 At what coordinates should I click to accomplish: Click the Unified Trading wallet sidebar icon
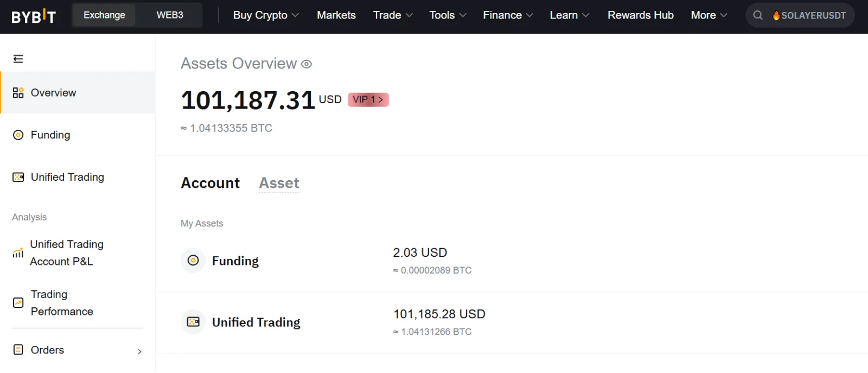coord(18,177)
